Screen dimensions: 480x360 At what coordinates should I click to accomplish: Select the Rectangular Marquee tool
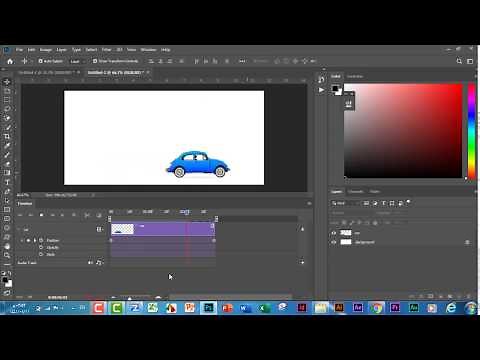pos(7,100)
